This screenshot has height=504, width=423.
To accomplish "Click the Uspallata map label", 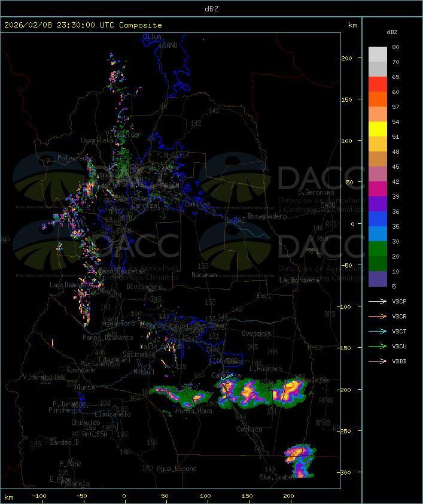I will [x=97, y=140].
